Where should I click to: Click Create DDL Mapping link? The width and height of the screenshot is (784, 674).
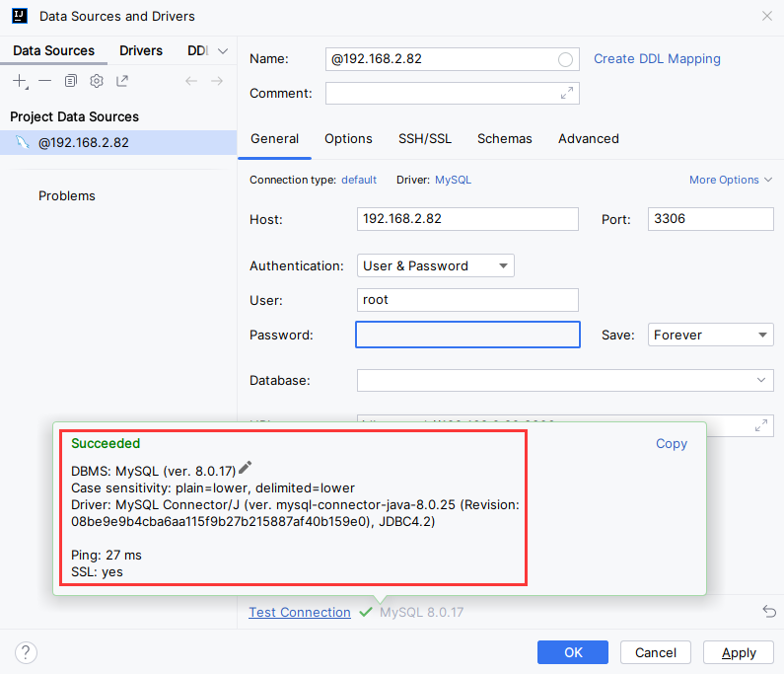coord(657,58)
